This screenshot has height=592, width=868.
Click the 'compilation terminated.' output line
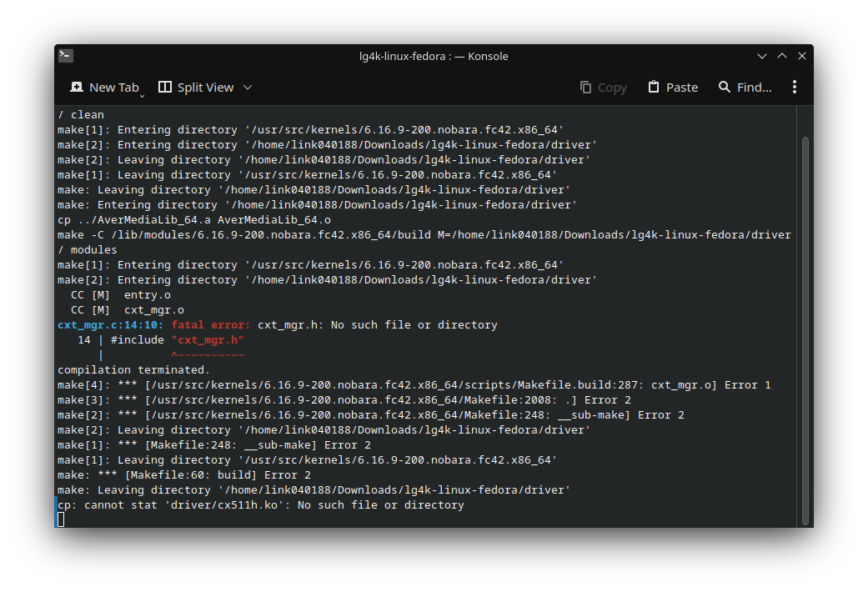pos(133,370)
